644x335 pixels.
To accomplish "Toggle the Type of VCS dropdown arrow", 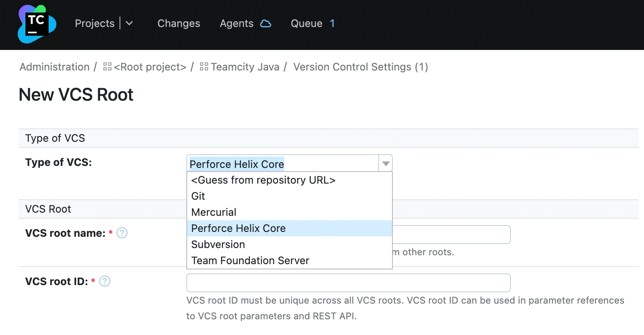I will click(386, 163).
